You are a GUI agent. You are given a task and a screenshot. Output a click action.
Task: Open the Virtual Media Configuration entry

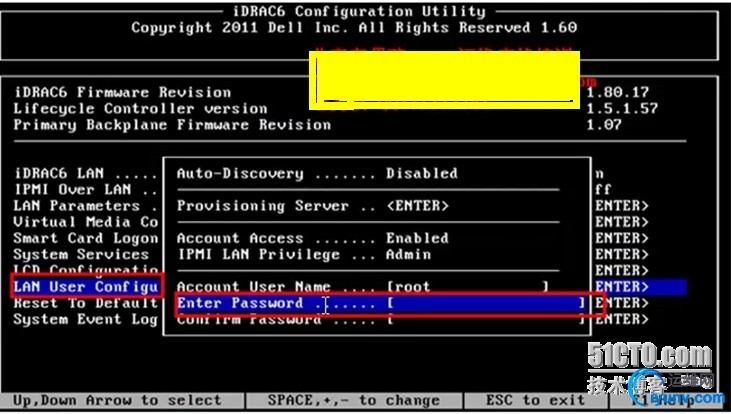click(86, 222)
